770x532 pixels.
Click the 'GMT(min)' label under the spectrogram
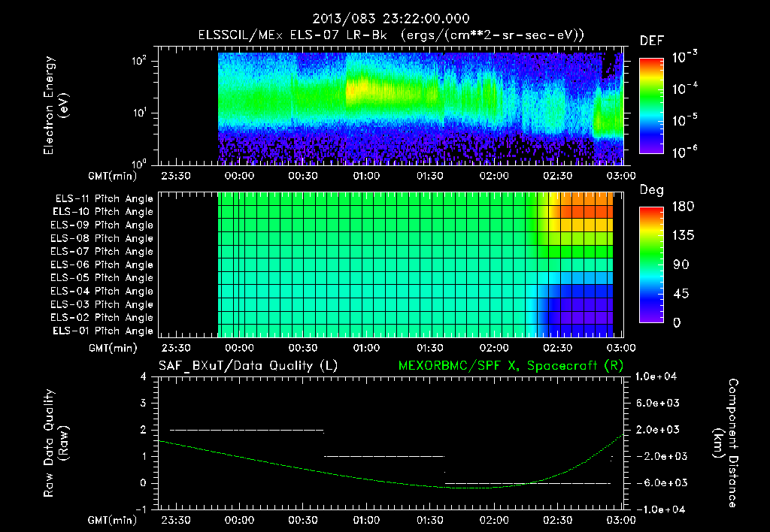pos(112,176)
